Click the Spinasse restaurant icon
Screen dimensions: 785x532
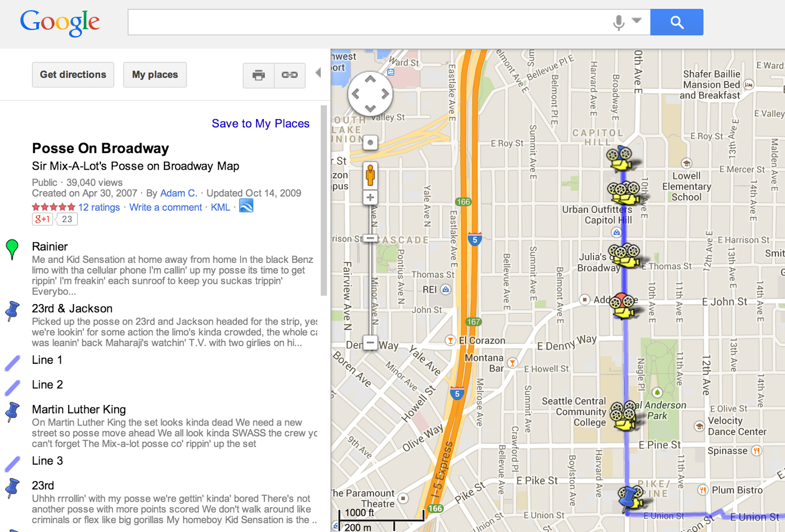tap(757, 450)
